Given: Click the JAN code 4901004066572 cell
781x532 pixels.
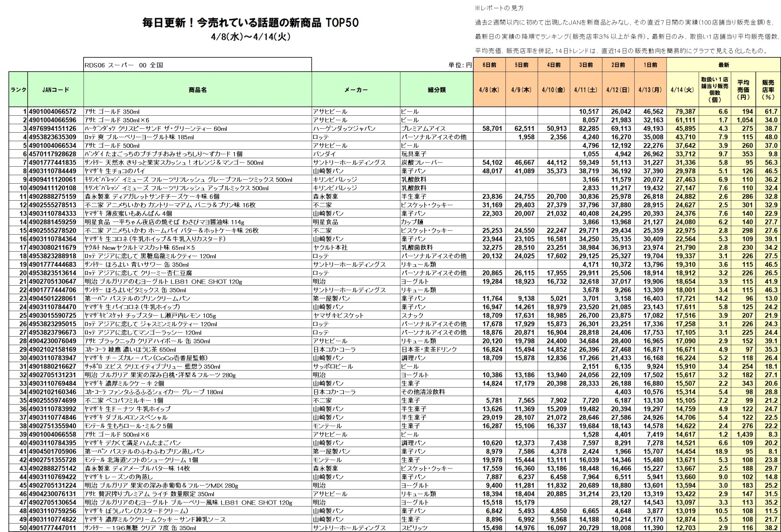Looking at the screenshot, I should point(53,112).
